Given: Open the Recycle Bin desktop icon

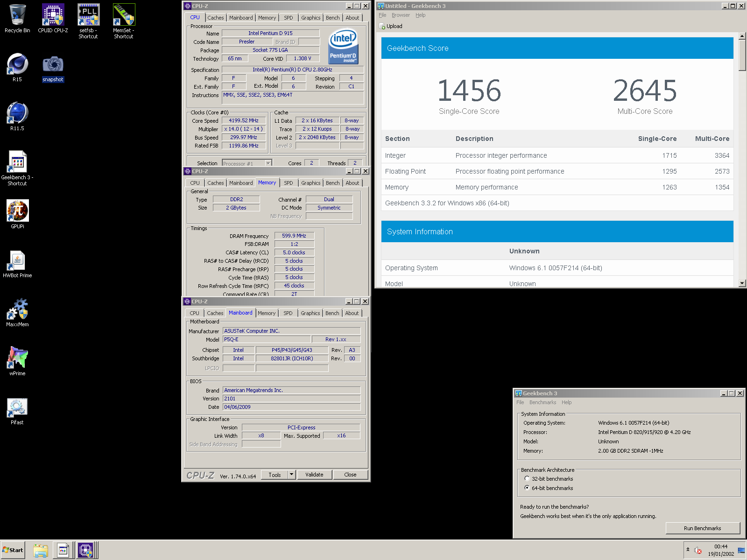Looking at the screenshot, I should click(17, 19).
